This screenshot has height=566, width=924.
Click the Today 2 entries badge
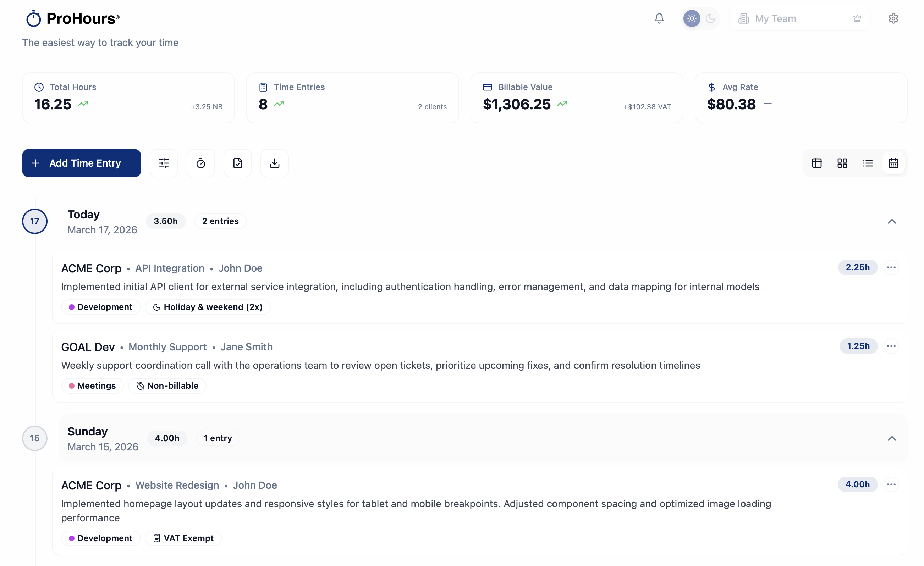pos(220,221)
